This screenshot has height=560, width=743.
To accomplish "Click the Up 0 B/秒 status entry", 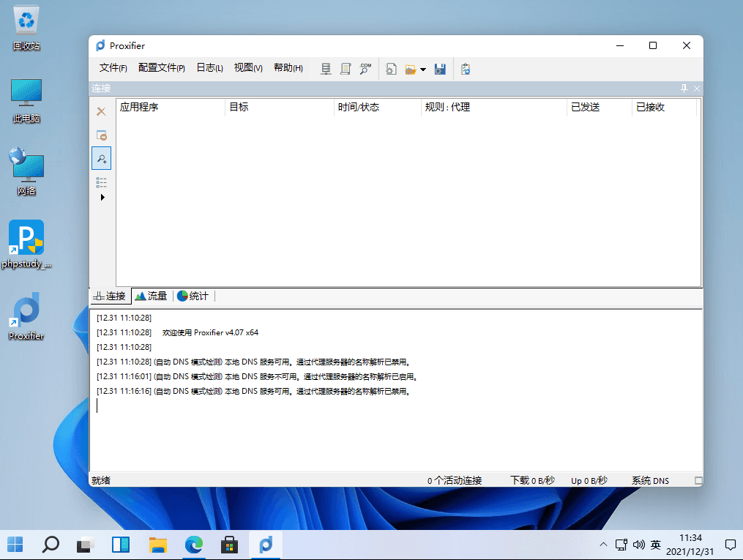I will tap(589, 480).
